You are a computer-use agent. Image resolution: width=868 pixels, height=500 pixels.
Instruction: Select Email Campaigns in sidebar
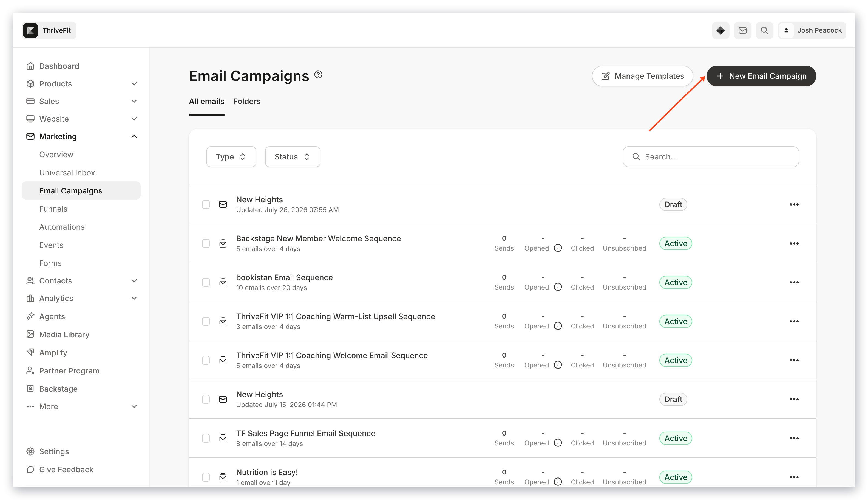click(x=81, y=191)
